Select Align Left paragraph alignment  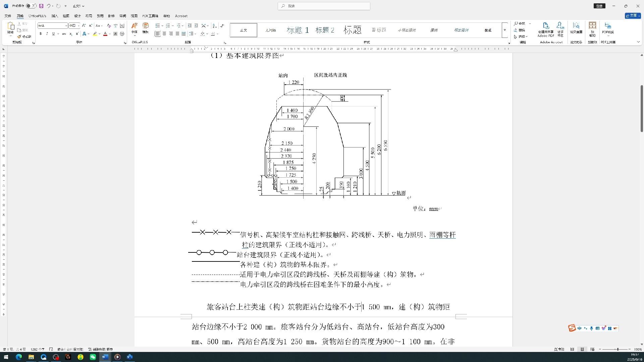158,34
